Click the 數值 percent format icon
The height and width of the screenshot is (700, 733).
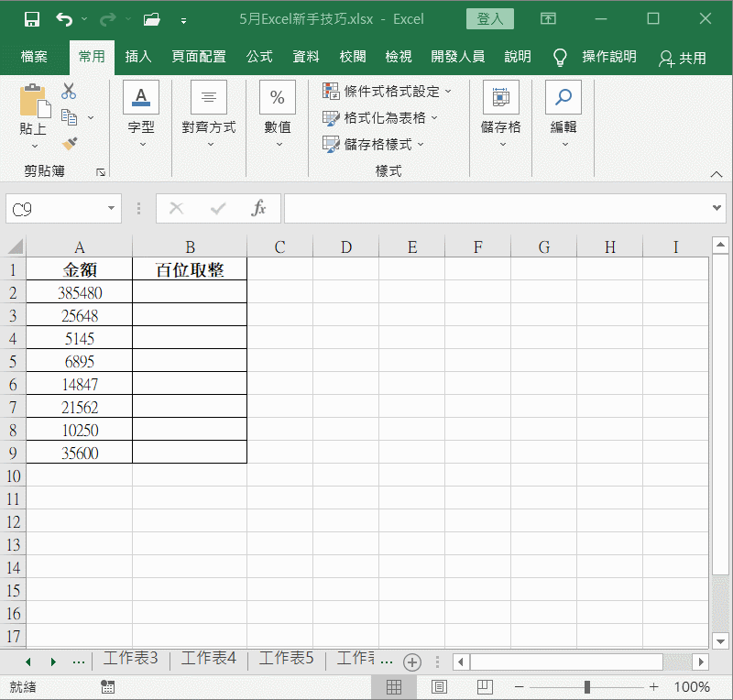click(x=278, y=97)
